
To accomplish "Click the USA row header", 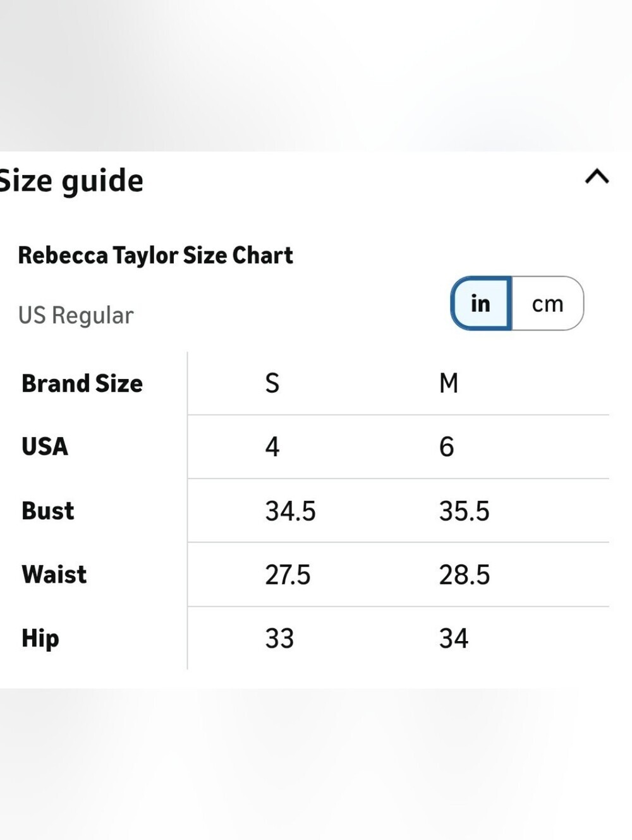I will tap(45, 447).
